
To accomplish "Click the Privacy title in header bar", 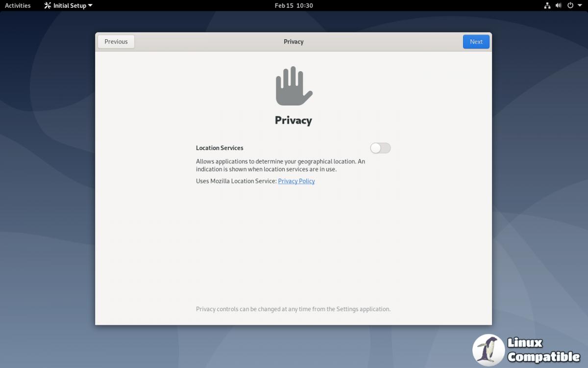I will click(x=294, y=42).
